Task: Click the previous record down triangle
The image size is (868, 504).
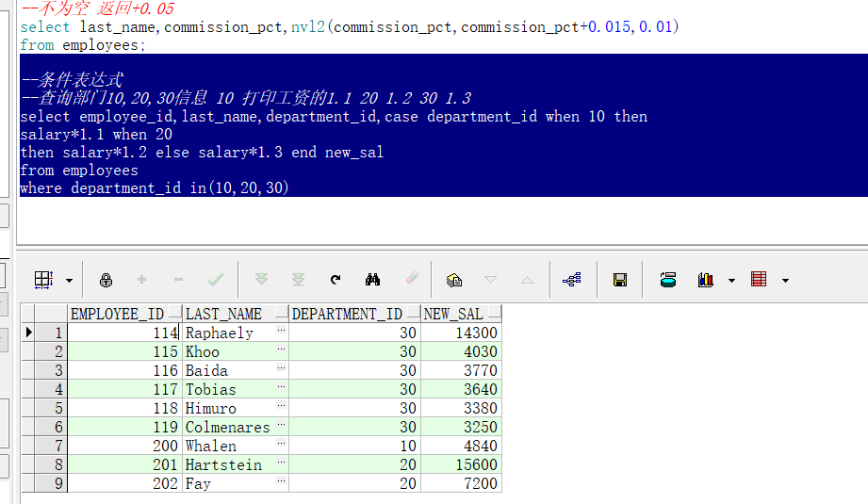Action: tap(490, 280)
